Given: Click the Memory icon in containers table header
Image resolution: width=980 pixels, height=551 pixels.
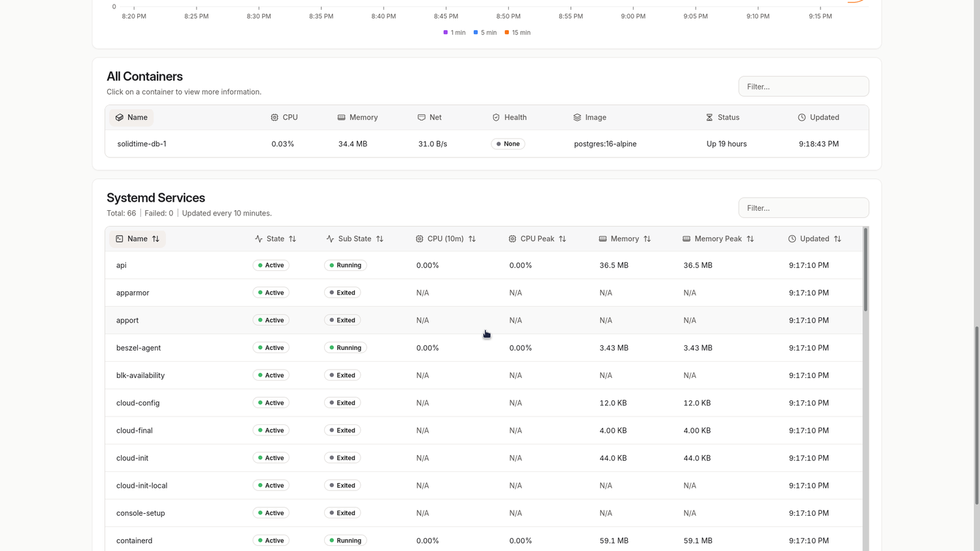Looking at the screenshot, I should click(341, 118).
